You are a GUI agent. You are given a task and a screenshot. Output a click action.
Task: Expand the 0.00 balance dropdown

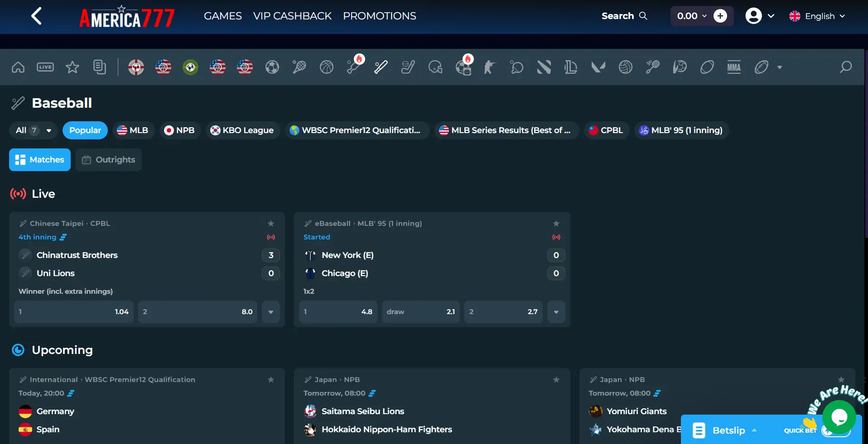click(692, 16)
